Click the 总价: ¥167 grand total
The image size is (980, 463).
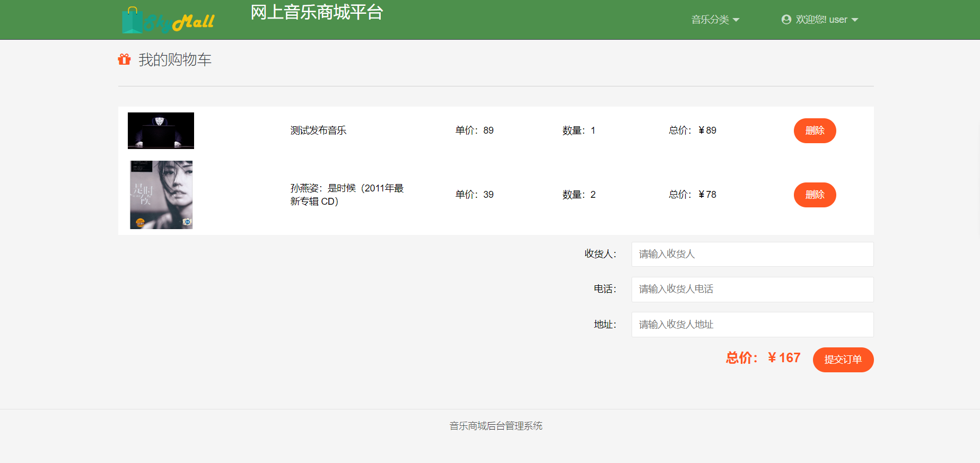pos(763,358)
